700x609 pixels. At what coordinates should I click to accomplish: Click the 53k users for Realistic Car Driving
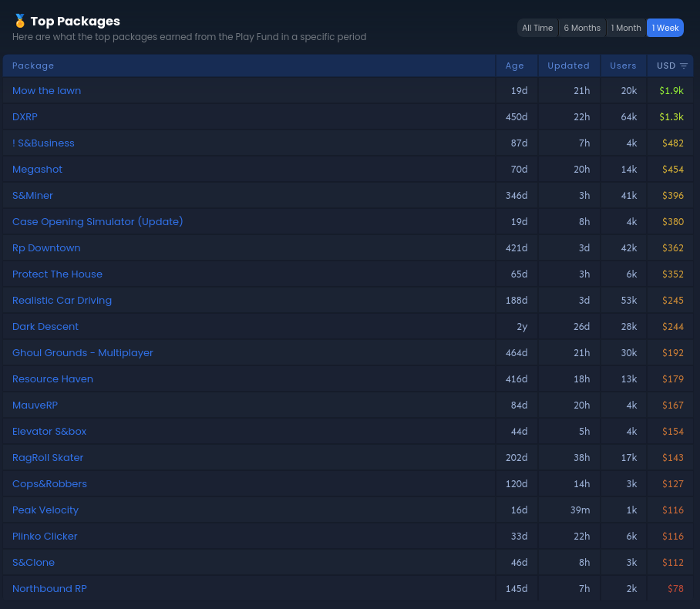[x=628, y=301]
